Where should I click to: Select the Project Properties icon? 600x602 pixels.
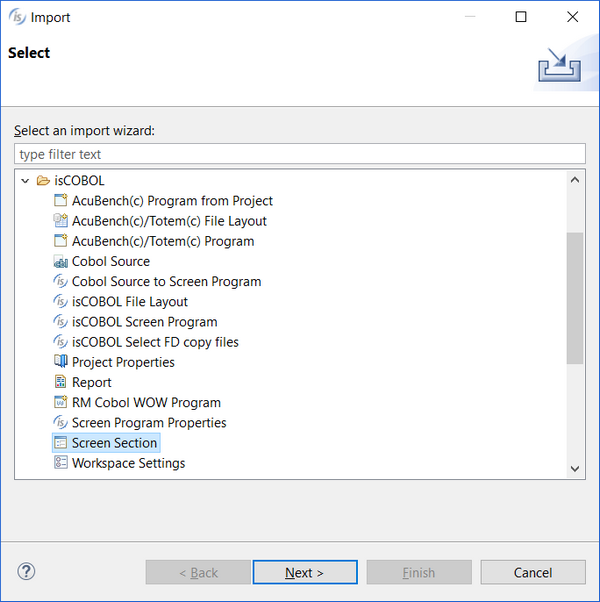[60, 362]
